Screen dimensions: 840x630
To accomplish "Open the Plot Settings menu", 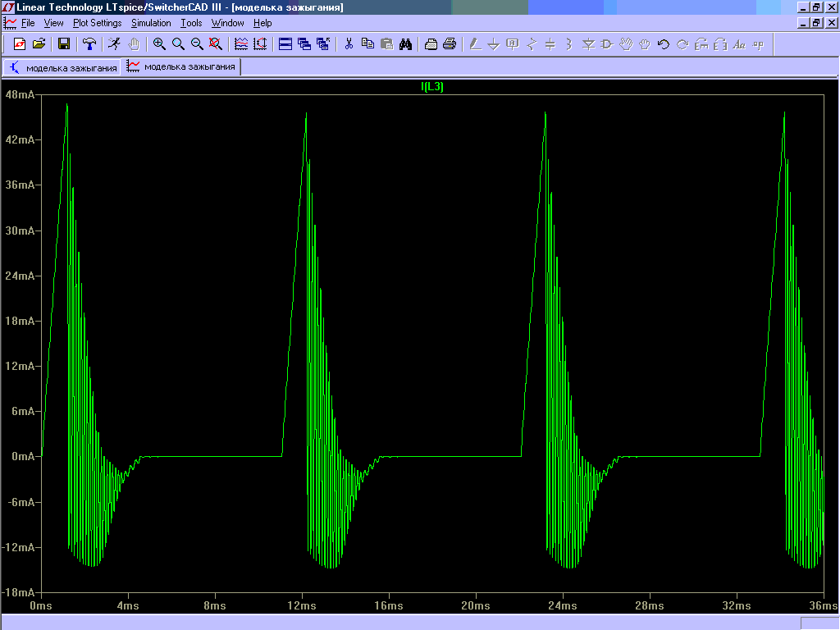I will (97, 23).
